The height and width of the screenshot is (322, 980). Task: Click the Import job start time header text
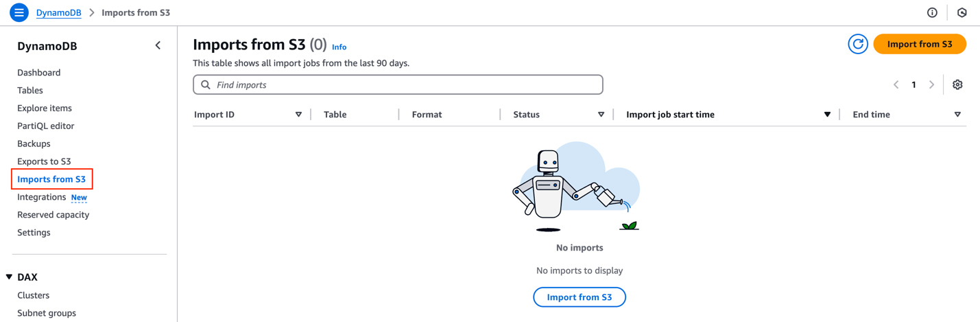(x=671, y=115)
